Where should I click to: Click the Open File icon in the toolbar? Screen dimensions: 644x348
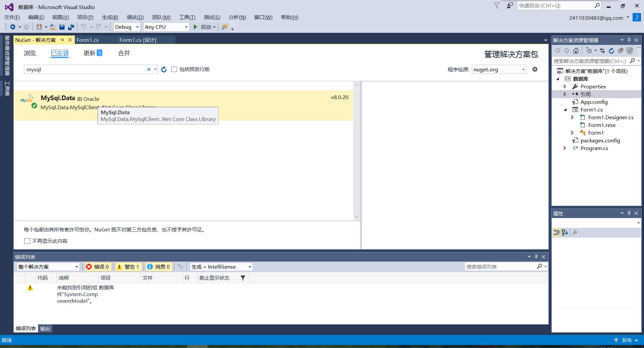pyautogui.click(x=53, y=27)
